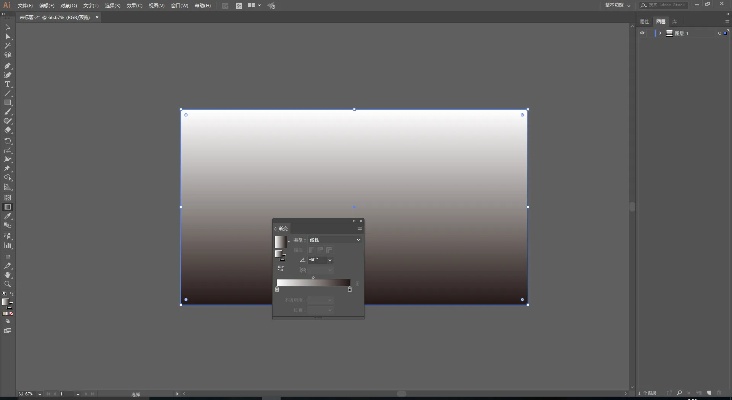This screenshot has width=732, height=400.
Task: Open the Adobe Stock icon in top bar
Action: [x=239, y=6]
